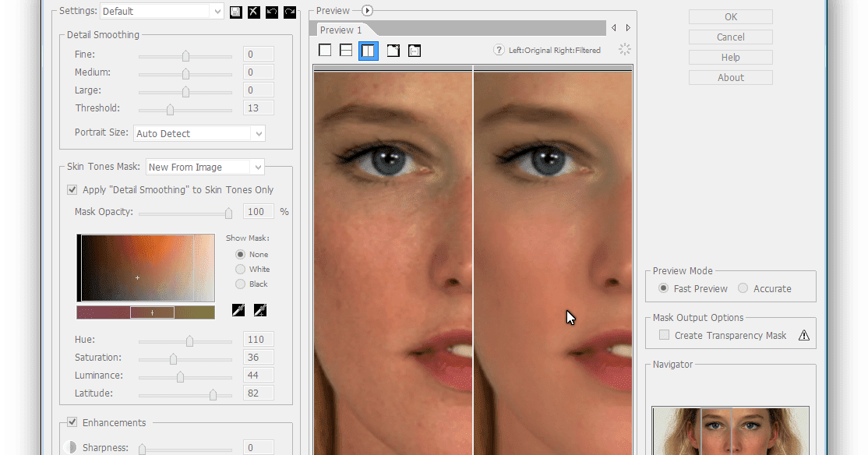
Task: Save the current settings preset
Action: tap(235, 11)
